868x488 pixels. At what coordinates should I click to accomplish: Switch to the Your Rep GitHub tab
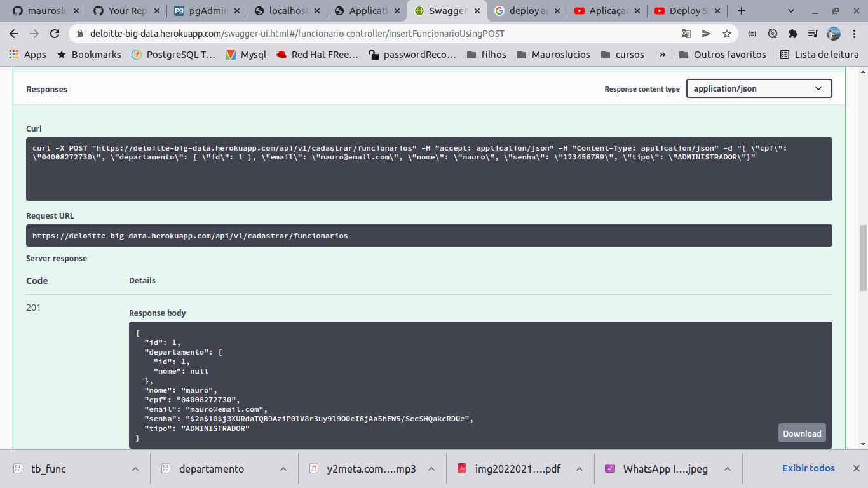125,11
